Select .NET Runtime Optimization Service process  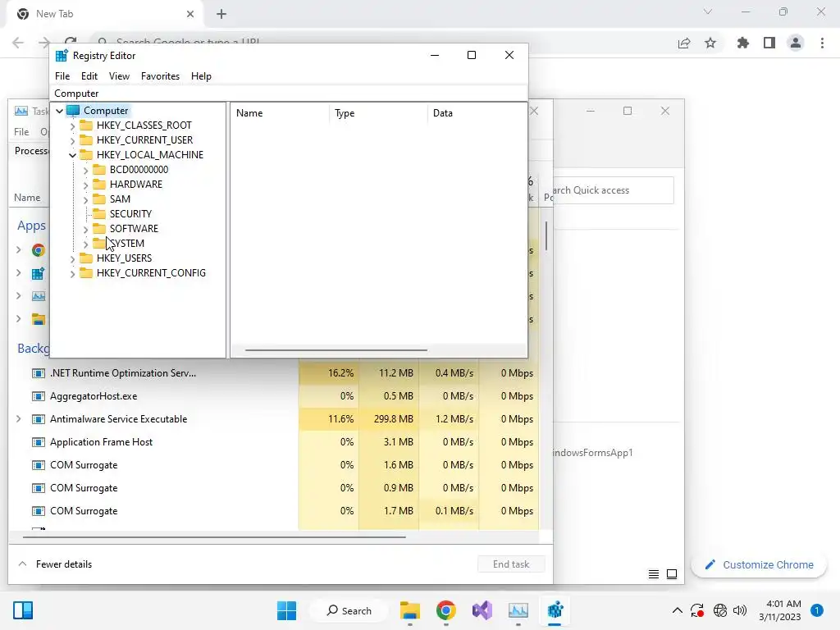click(x=123, y=373)
